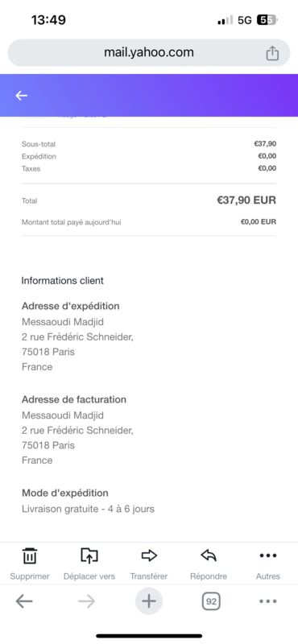Image resolution: width=298 pixels, height=644 pixels.
Task: Select the shipping address 2 rue Frédéric Schneider
Action: pyautogui.click(x=77, y=337)
